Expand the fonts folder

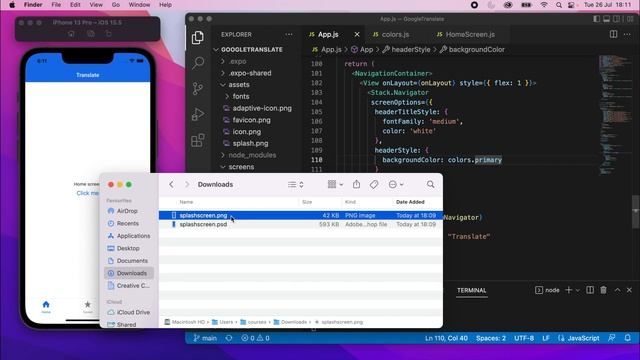point(241,96)
